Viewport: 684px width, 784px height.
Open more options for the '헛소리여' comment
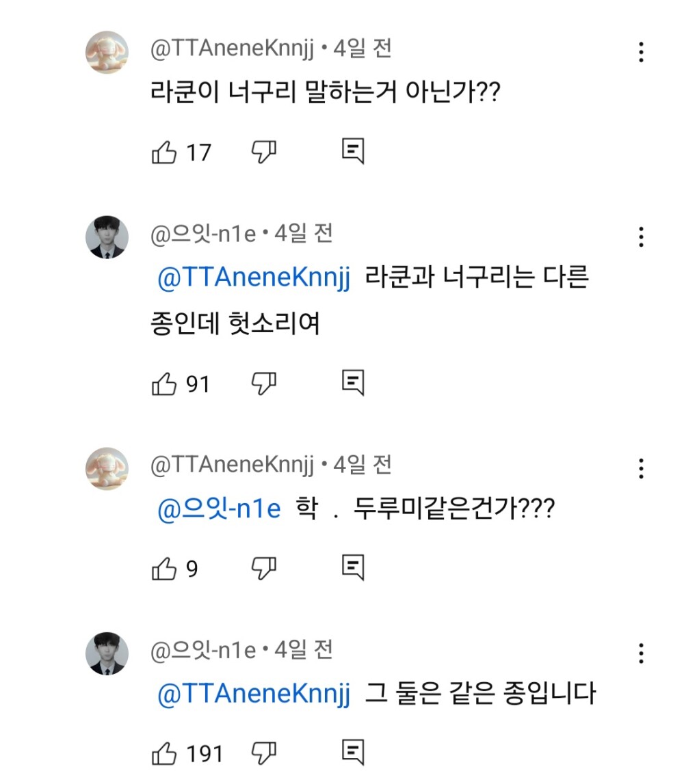[x=641, y=236]
